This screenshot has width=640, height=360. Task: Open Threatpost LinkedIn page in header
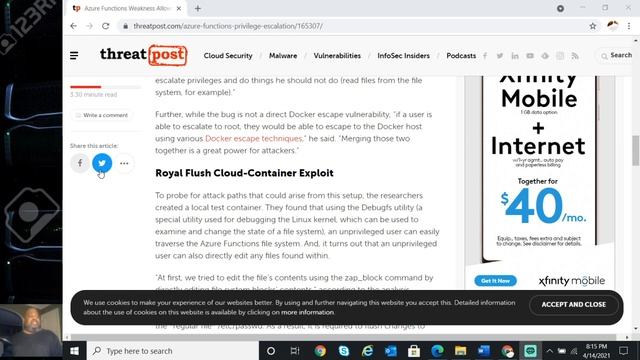(515, 56)
